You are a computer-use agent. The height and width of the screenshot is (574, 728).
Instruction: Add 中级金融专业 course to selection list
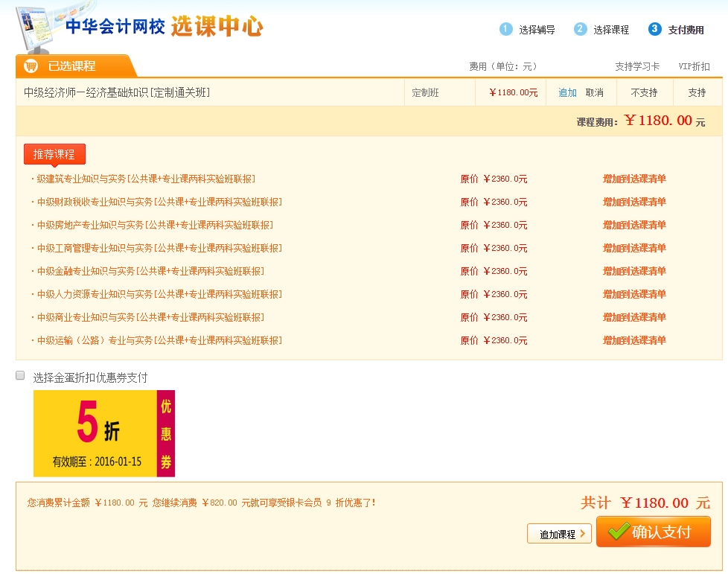[x=634, y=271]
